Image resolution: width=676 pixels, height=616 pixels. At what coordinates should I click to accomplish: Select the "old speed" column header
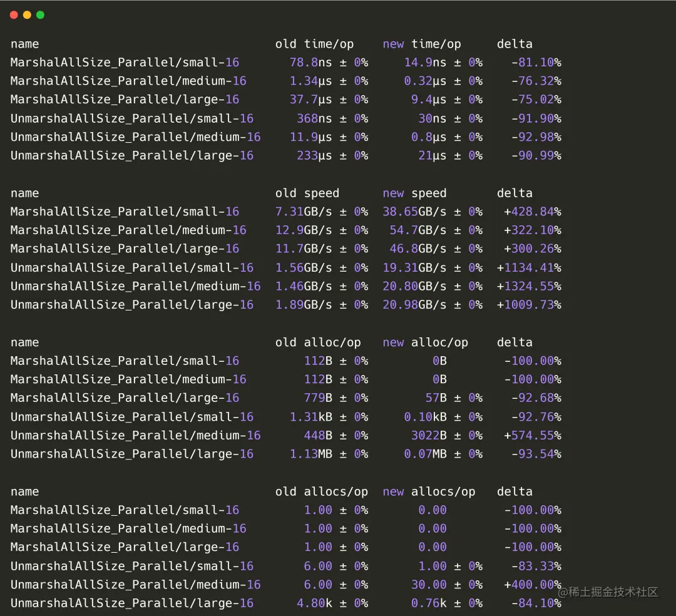coord(307,193)
